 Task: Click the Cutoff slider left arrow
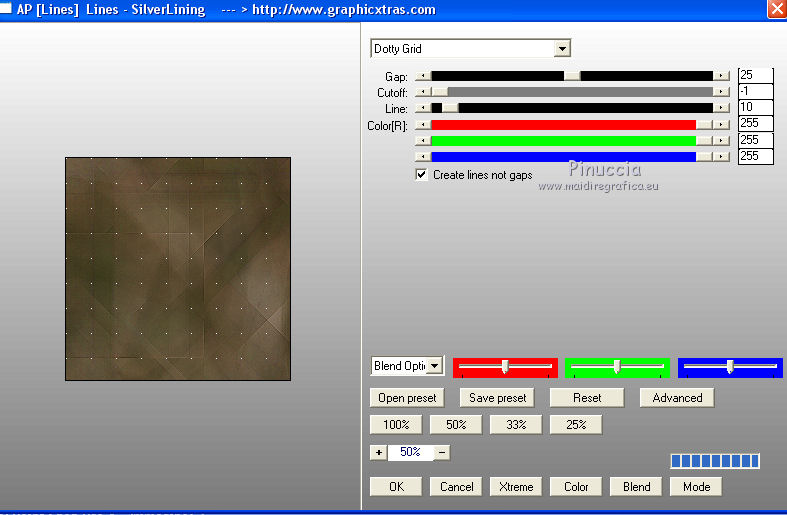[423, 92]
